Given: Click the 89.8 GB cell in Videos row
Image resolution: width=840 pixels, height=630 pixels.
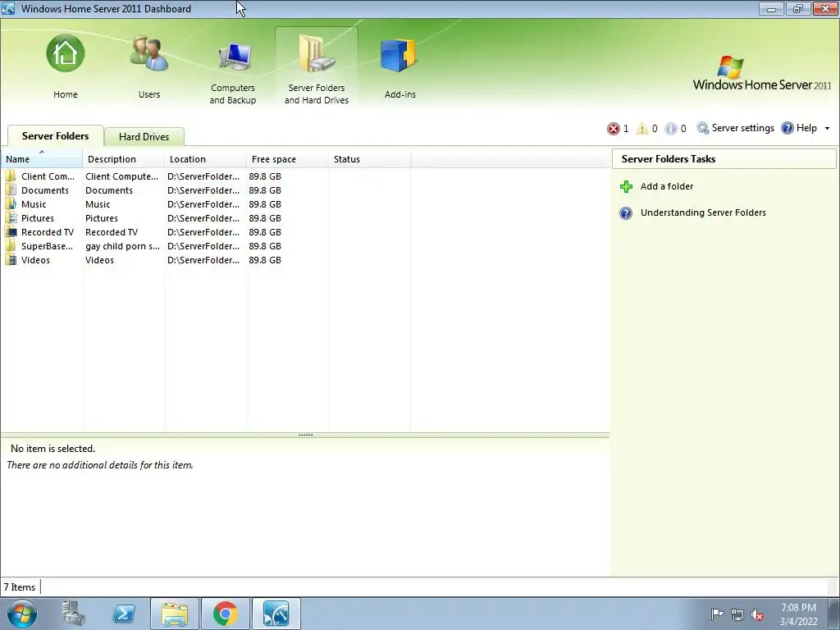Looking at the screenshot, I should pos(265,260).
